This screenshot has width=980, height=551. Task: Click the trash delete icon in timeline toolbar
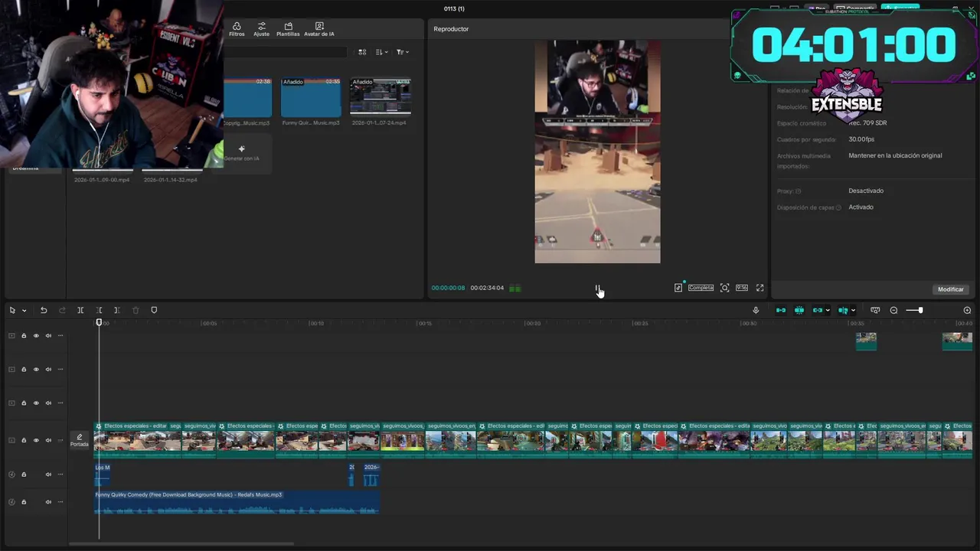coord(136,310)
